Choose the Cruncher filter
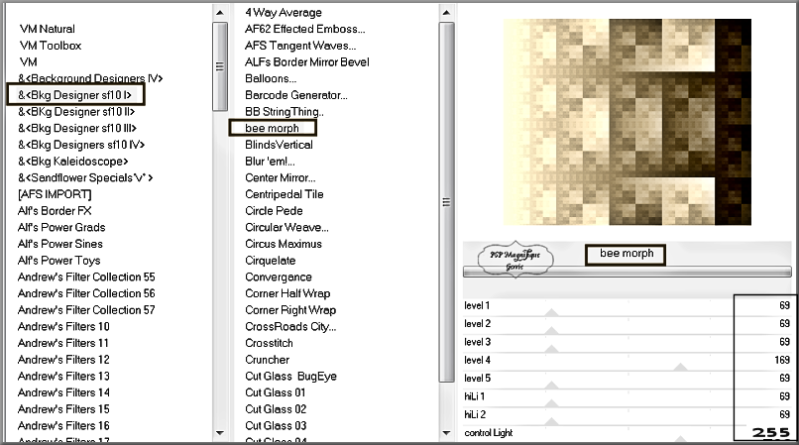 (x=267, y=359)
